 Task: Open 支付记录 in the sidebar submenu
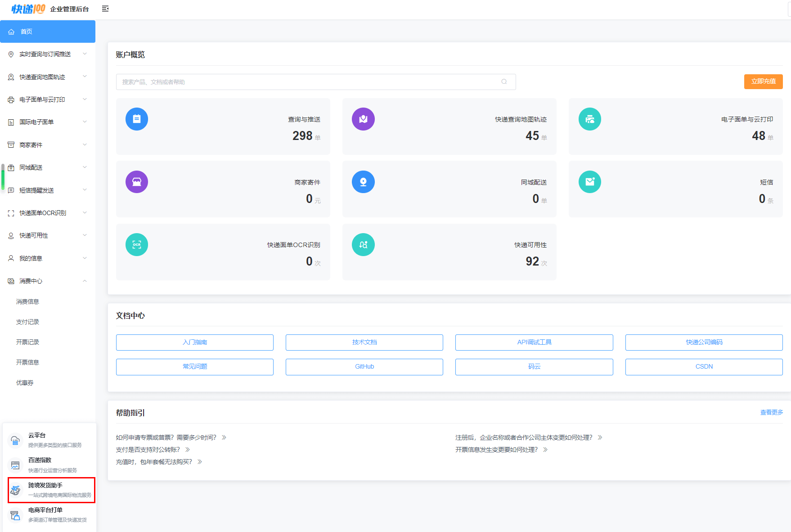point(28,322)
